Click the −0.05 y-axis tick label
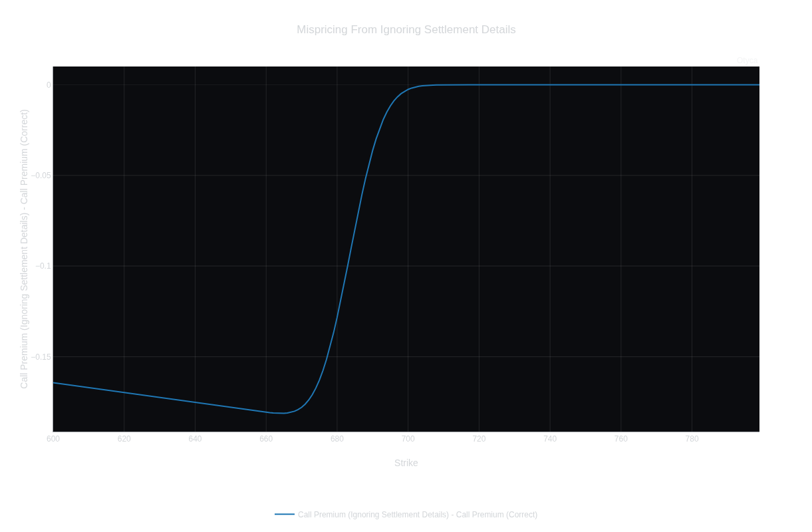The height and width of the screenshot is (532, 812). click(41, 176)
